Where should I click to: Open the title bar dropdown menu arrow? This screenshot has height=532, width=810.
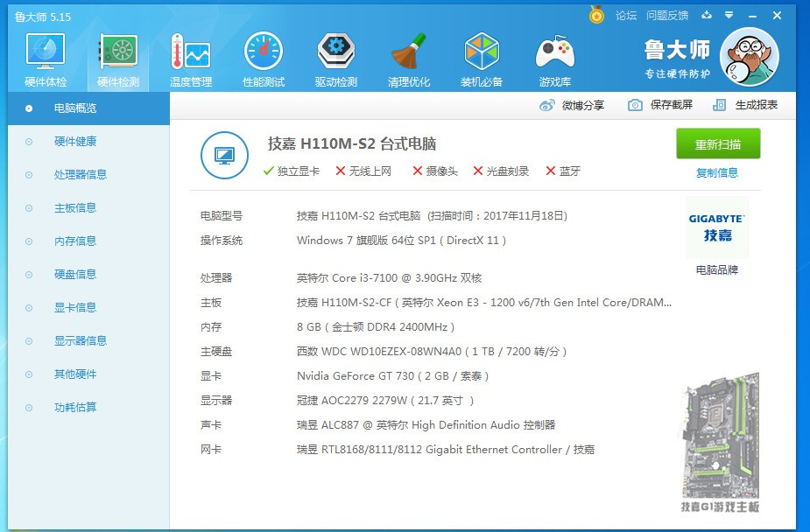[729, 15]
